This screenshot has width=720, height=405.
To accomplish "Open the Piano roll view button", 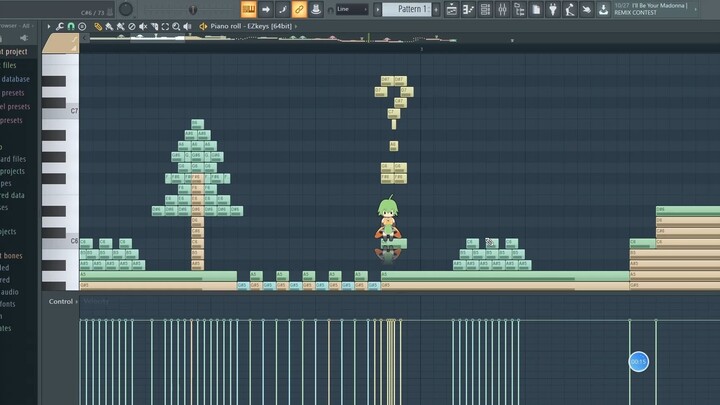I will click(x=468, y=9).
